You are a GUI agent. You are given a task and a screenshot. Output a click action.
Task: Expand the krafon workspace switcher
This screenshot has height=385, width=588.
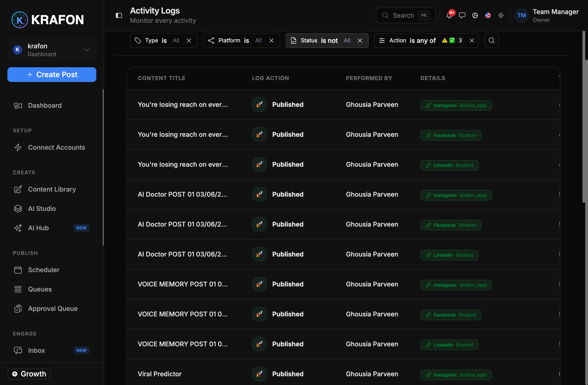pyautogui.click(x=52, y=50)
